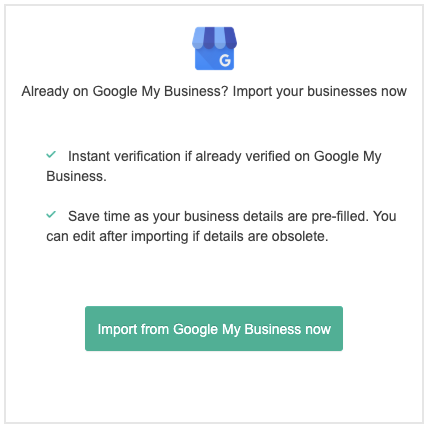This screenshot has height=428, width=432.
Task: Select the 'Already on Google My Business?' question
Action: 125,91
